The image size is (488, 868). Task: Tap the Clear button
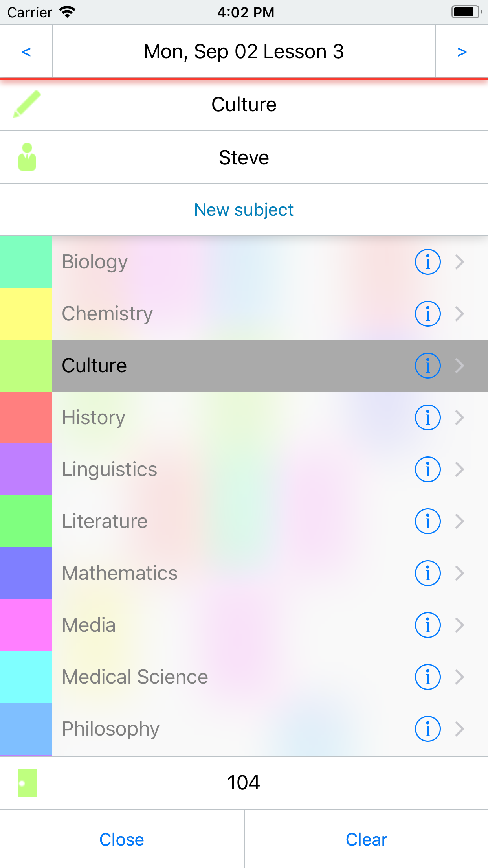pos(366,839)
